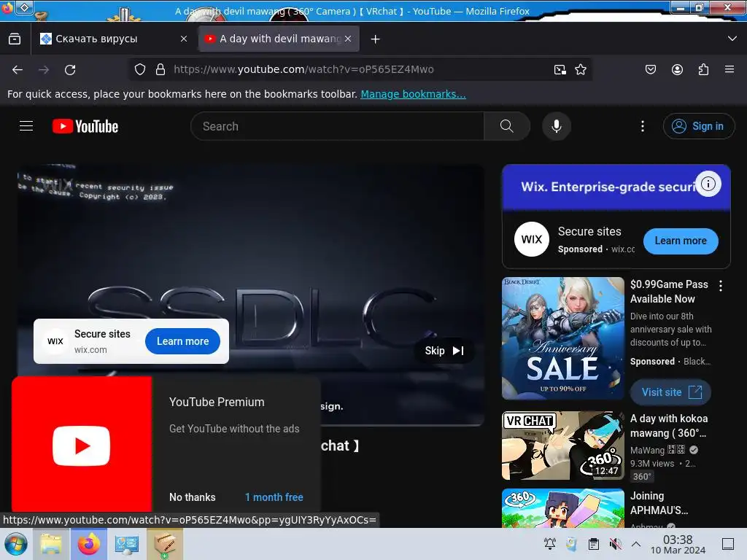Click the Manage bookmarks link
This screenshot has width=747, height=560.
click(x=413, y=94)
